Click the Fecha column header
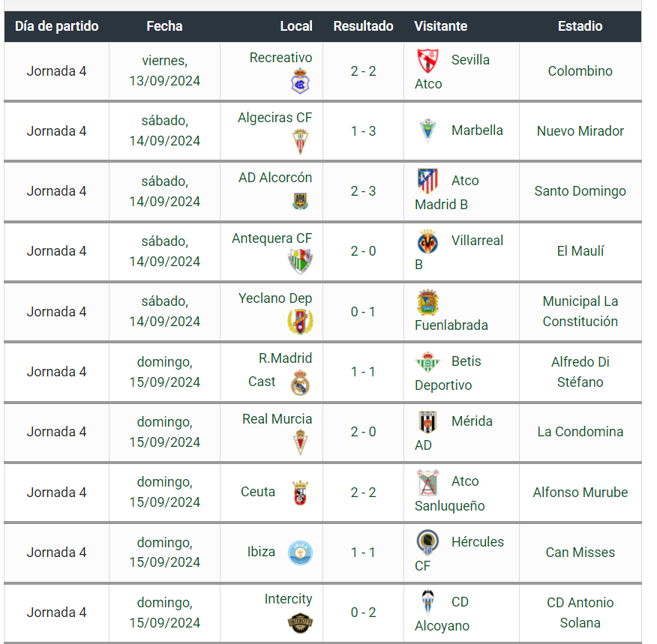The width and height of the screenshot is (657, 644). (x=164, y=26)
